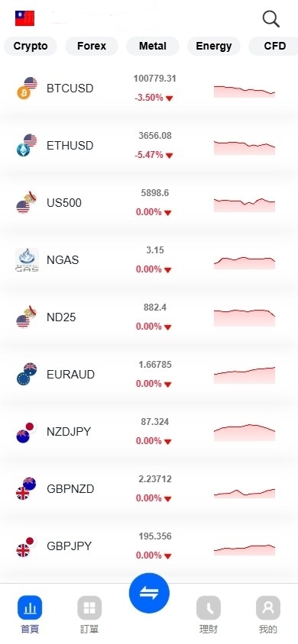The image size is (298, 644).
Task: Tap the blue swap trade button
Action: [x=149, y=593]
